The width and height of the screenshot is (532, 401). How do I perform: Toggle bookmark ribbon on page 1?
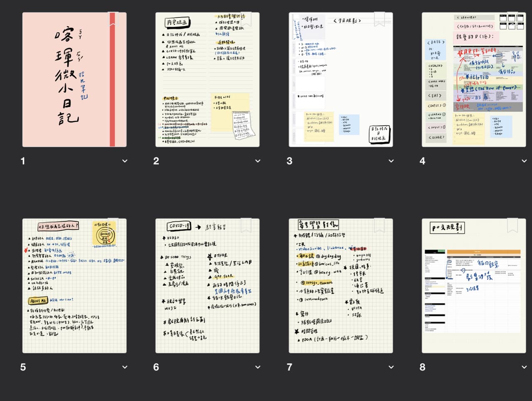pos(113,20)
